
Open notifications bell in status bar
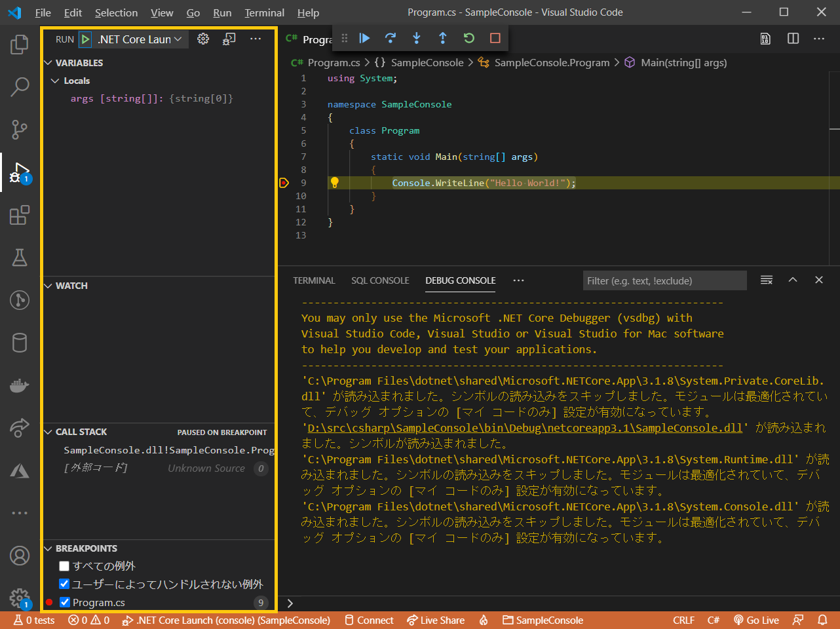[x=822, y=620]
